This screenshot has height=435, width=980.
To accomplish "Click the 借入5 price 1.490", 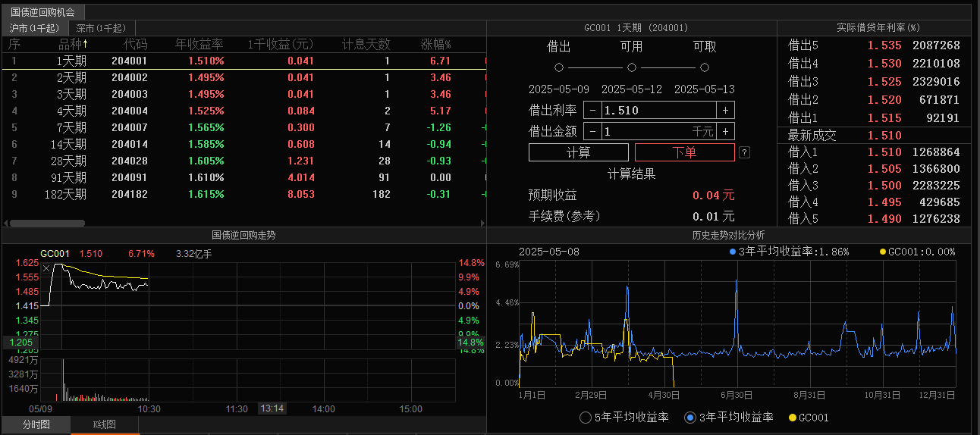I will [884, 219].
